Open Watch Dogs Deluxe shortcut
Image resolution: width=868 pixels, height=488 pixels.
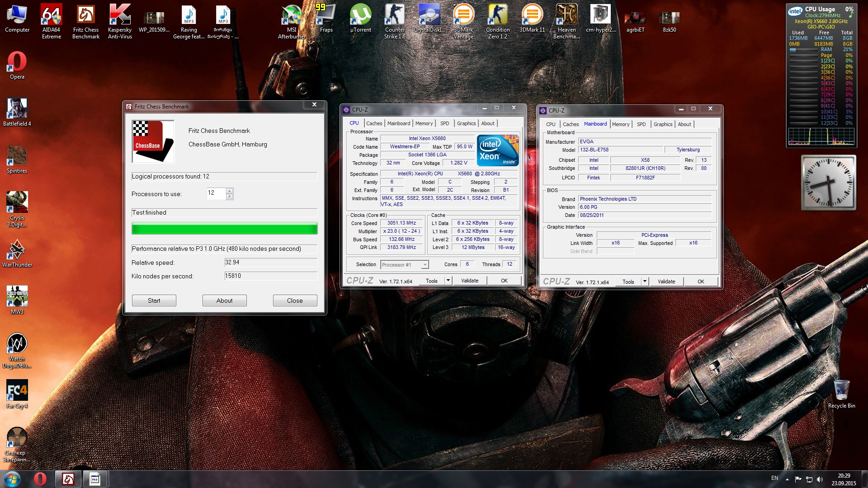[17, 350]
